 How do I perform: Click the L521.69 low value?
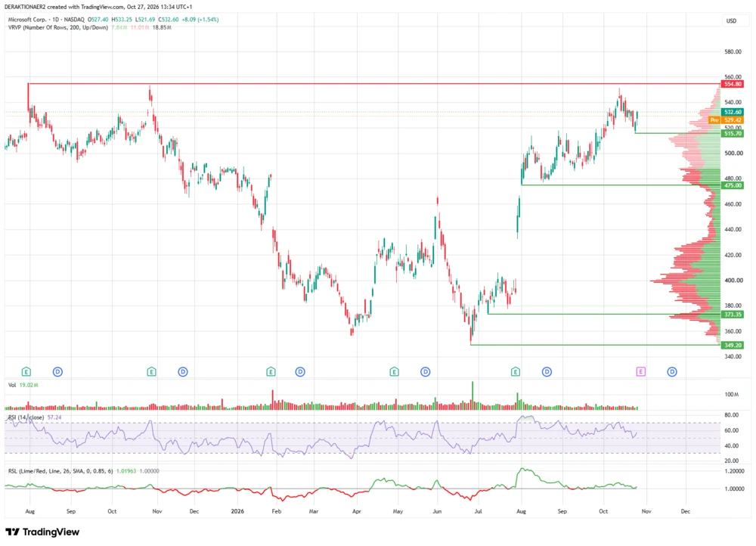click(145, 20)
